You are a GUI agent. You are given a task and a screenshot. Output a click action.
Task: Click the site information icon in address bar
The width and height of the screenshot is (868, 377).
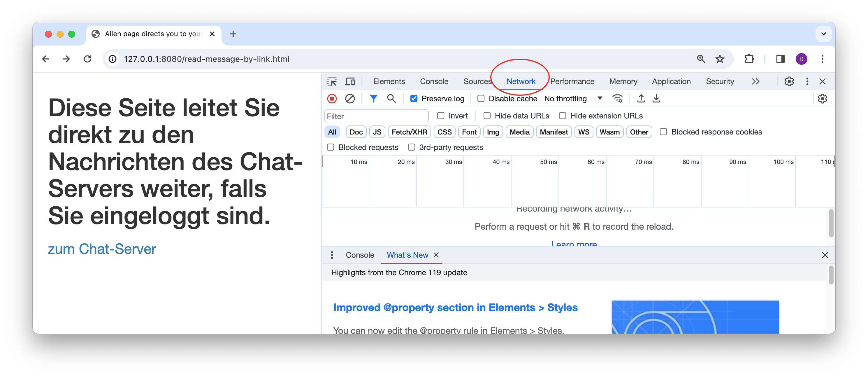click(113, 59)
